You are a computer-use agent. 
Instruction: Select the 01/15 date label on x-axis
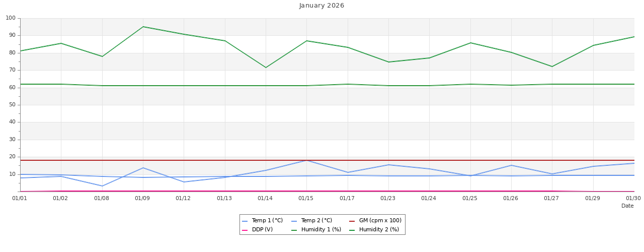tap(306, 198)
